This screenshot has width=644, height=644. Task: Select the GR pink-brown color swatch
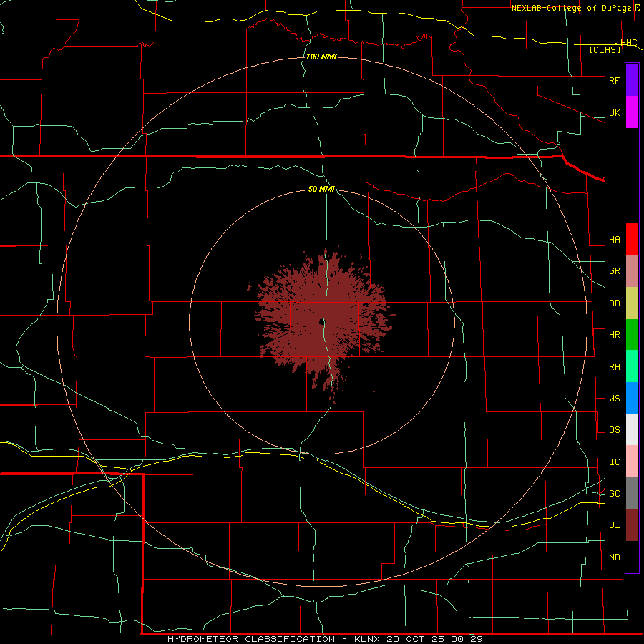632,271
